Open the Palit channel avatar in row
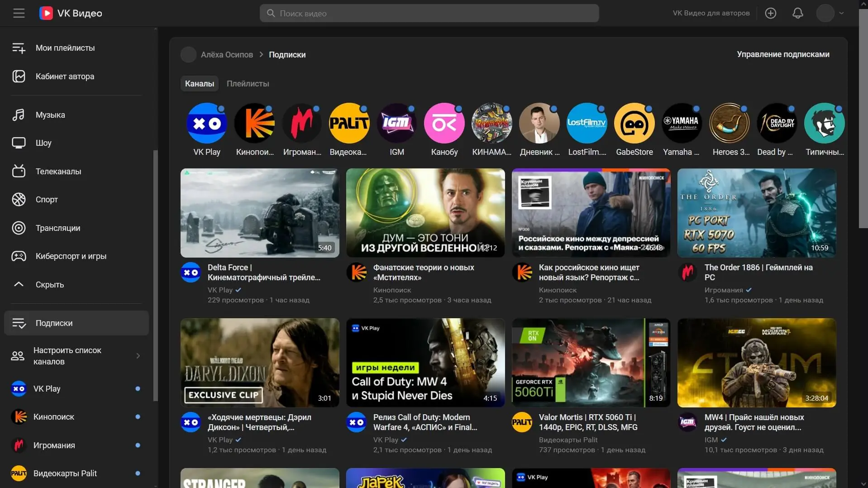The image size is (868, 488). 349,123
